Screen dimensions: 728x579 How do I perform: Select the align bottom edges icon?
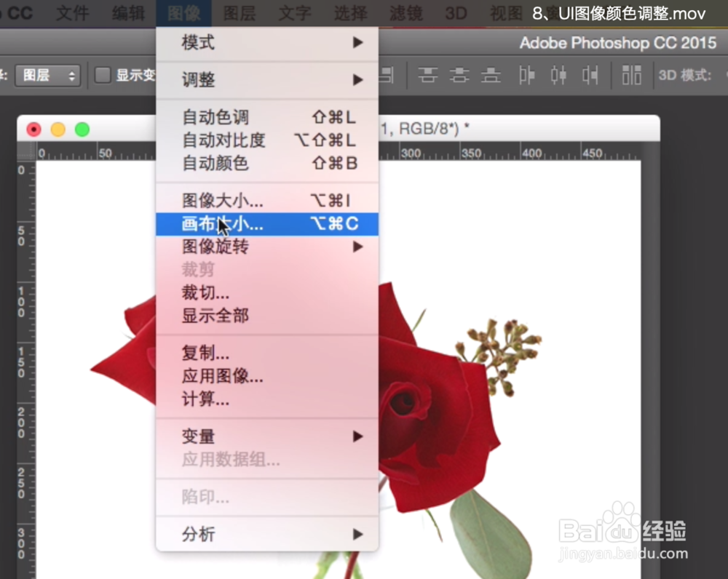point(491,76)
